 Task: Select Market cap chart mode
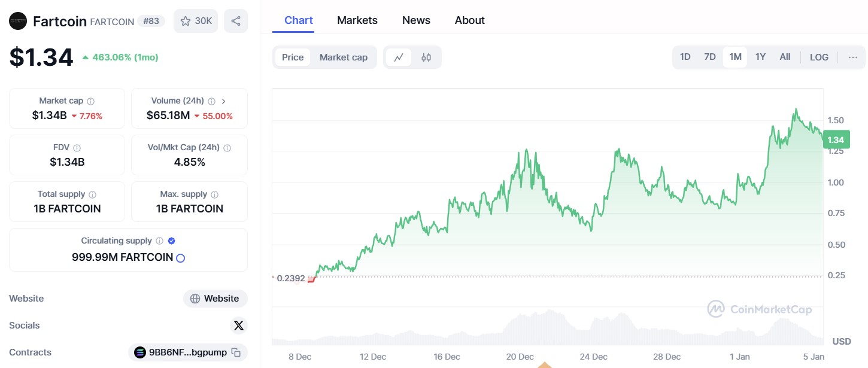coord(344,57)
